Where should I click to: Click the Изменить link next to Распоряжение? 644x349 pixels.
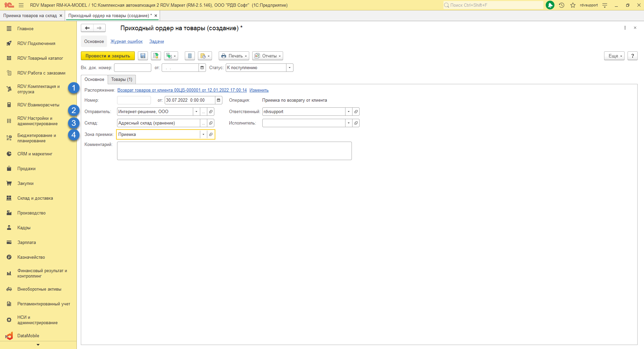tap(259, 90)
